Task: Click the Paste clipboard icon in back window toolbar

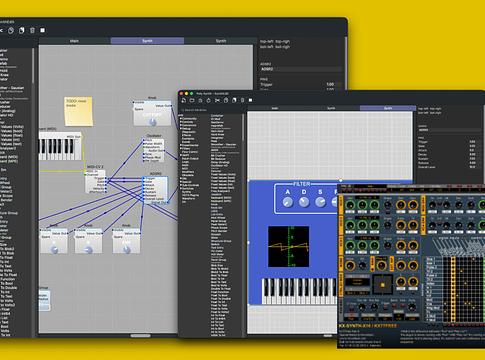Action: coord(22,30)
